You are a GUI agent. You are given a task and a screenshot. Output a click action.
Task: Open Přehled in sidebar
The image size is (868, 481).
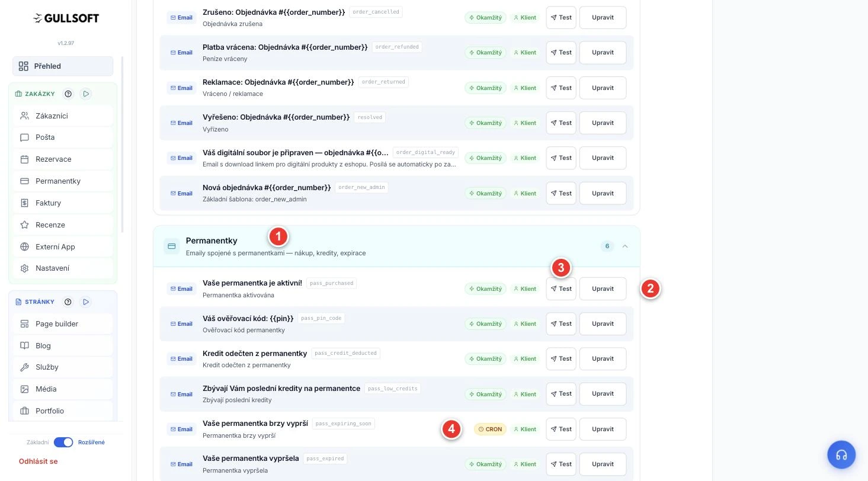63,66
